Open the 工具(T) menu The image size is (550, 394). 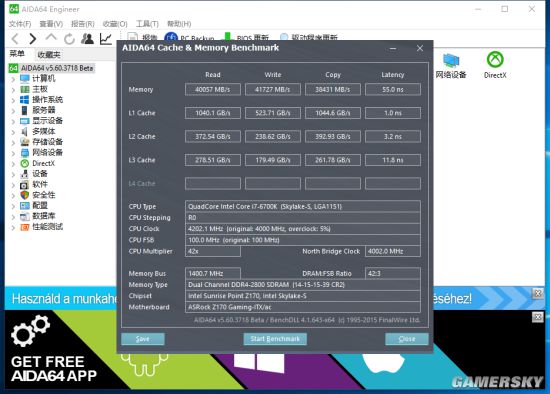click(x=147, y=24)
